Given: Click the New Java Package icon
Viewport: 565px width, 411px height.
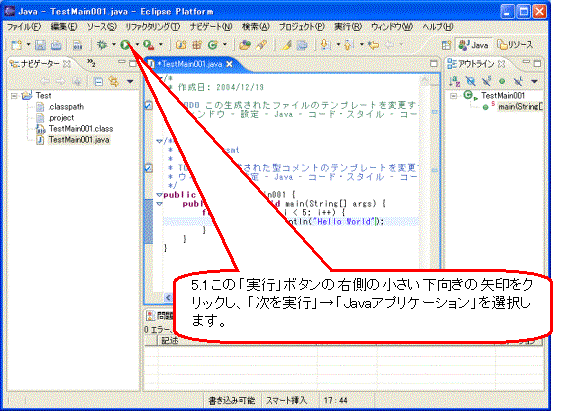Looking at the screenshot, I should [197, 45].
